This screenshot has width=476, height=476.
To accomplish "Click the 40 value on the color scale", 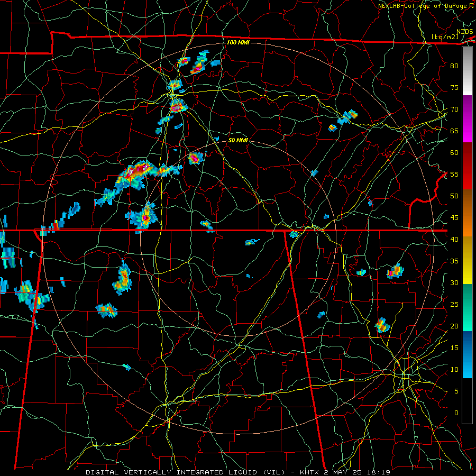I will click(x=454, y=240).
